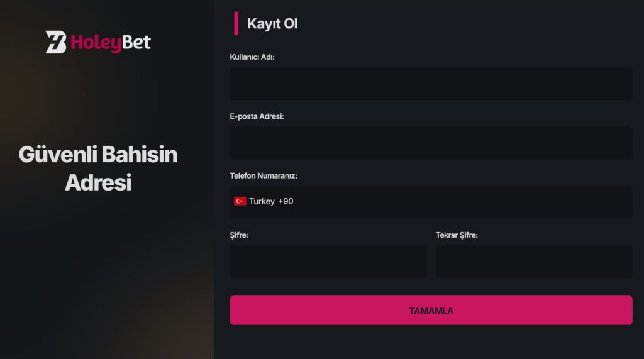The width and height of the screenshot is (644, 359).
Task: Click the Tekrar Şifre input field
Action: point(534,261)
